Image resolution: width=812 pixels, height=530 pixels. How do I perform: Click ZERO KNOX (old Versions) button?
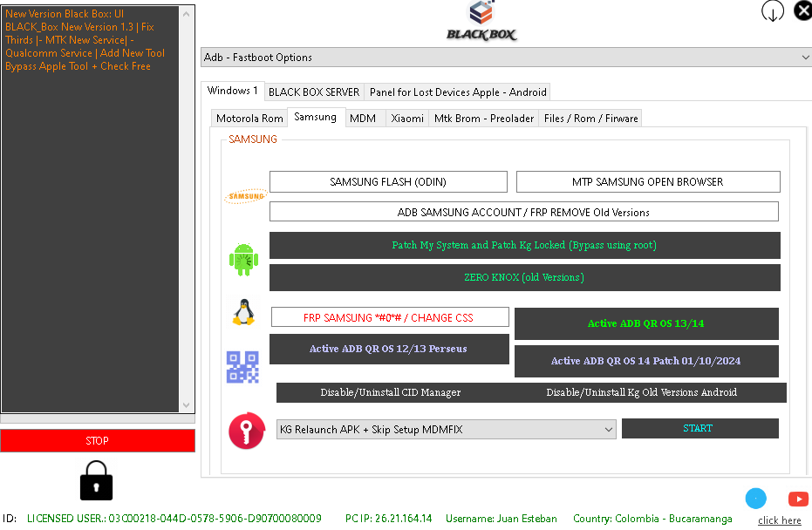click(x=524, y=277)
